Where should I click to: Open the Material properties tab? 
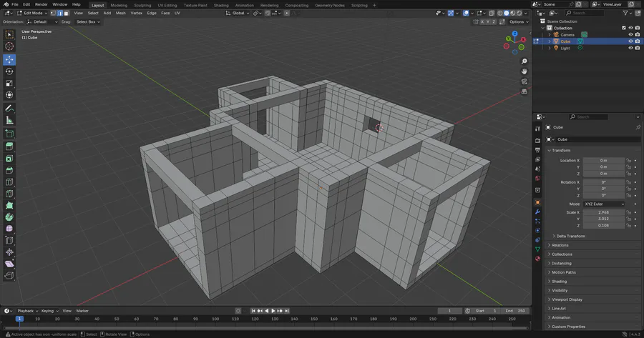[x=537, y=259]
